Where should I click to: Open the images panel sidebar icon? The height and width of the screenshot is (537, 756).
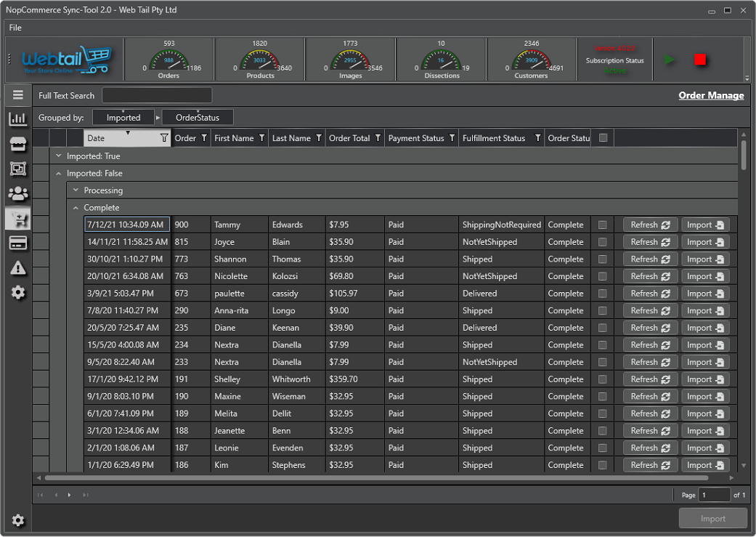coord(18,169)
